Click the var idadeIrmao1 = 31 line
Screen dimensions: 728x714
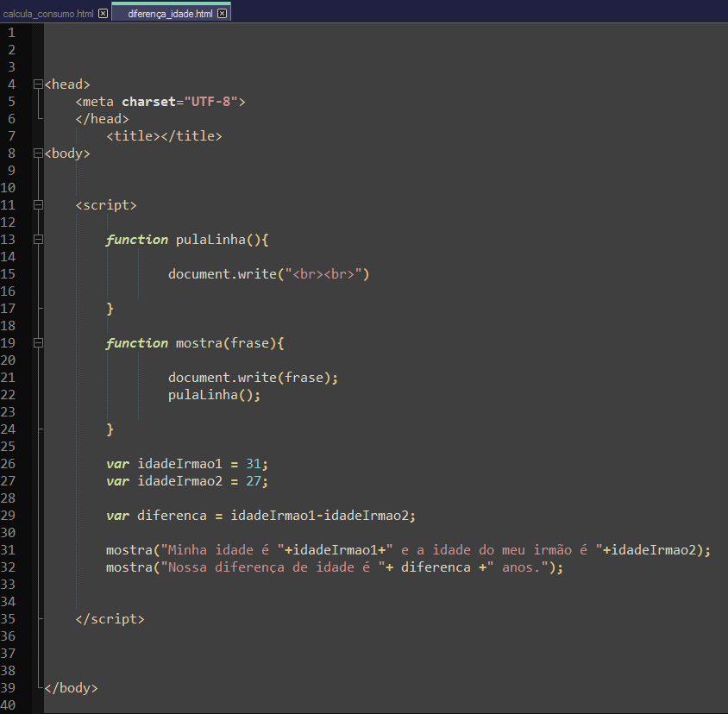pos(187,464)
